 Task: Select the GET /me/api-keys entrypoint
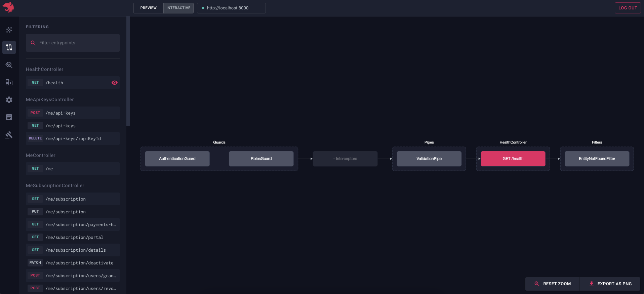coord(73,126)
